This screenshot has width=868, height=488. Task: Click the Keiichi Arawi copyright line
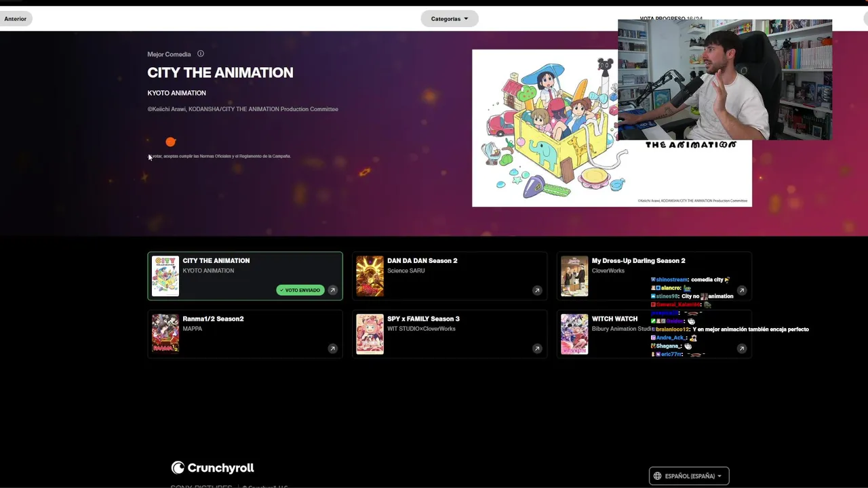(x=243, y=109)
